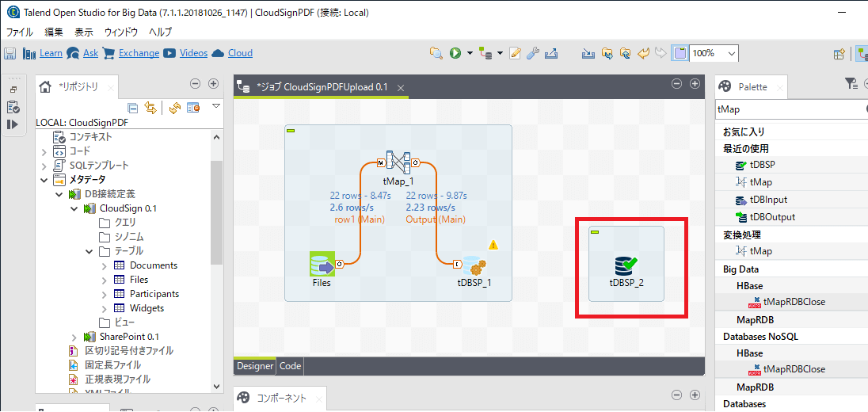The height and width of the screenshot is (412, 868).
Task: Collapse the CloudSign 0.1 connection node
Action: [x=74, y=208]
